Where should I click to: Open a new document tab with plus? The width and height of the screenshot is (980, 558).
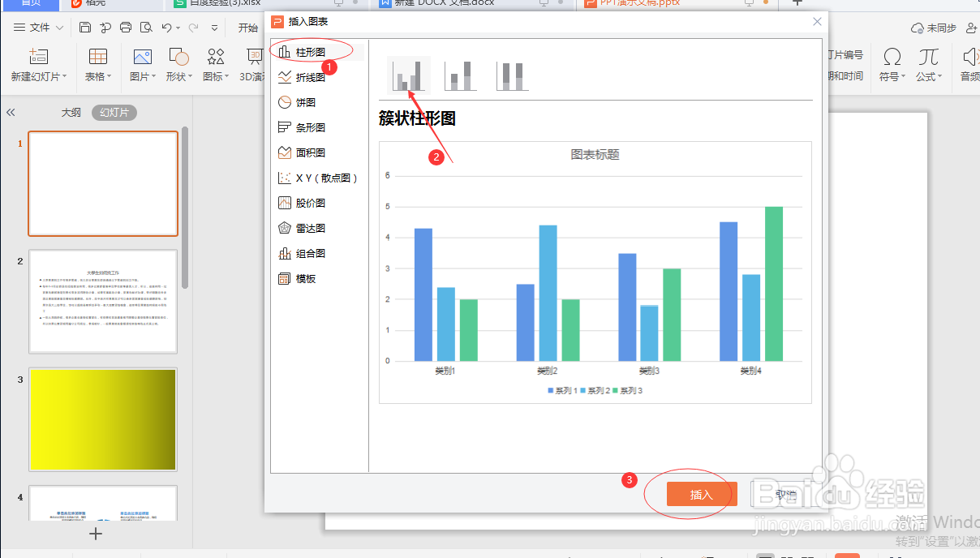point(797,2)
